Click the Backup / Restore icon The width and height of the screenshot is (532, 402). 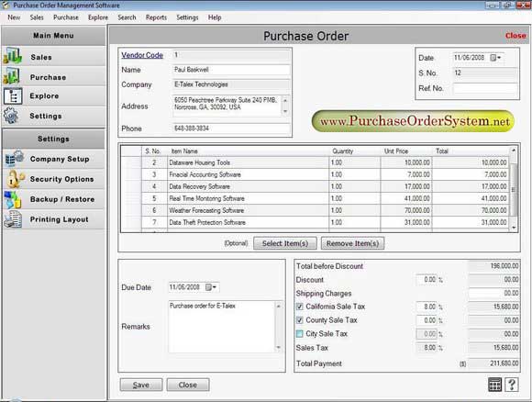13,199
